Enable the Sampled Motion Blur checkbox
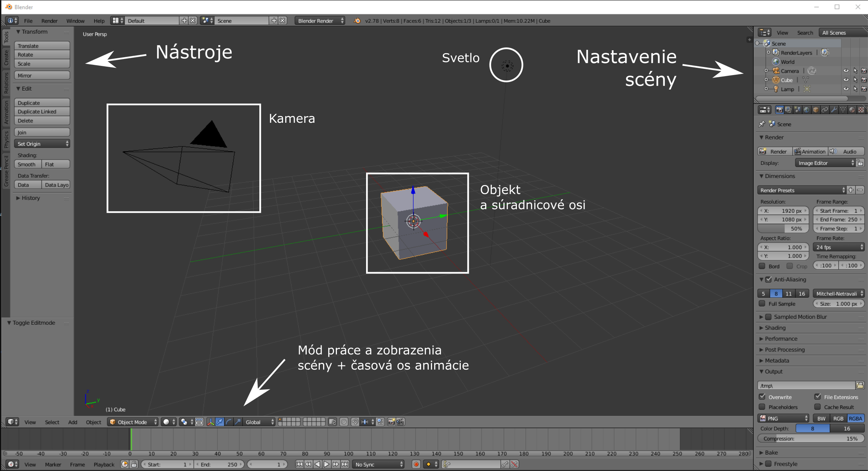The height and width of the screenshot is (471, 868). click(768, 317)
